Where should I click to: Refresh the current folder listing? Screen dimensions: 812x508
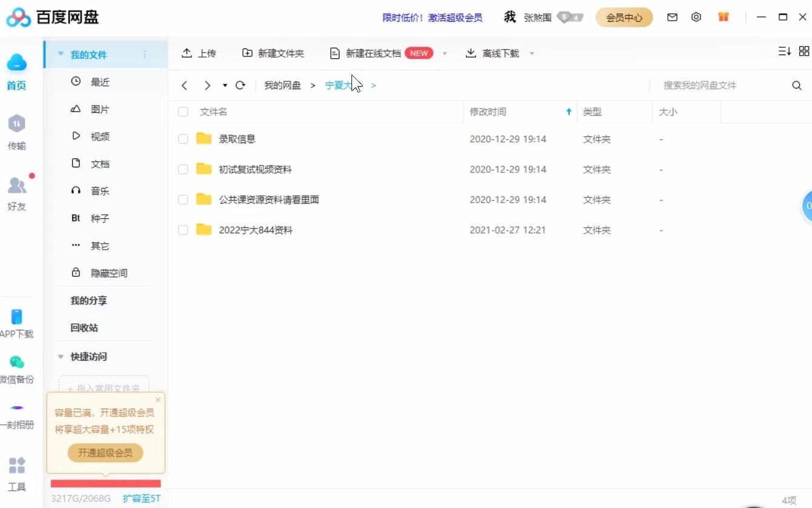240,85
